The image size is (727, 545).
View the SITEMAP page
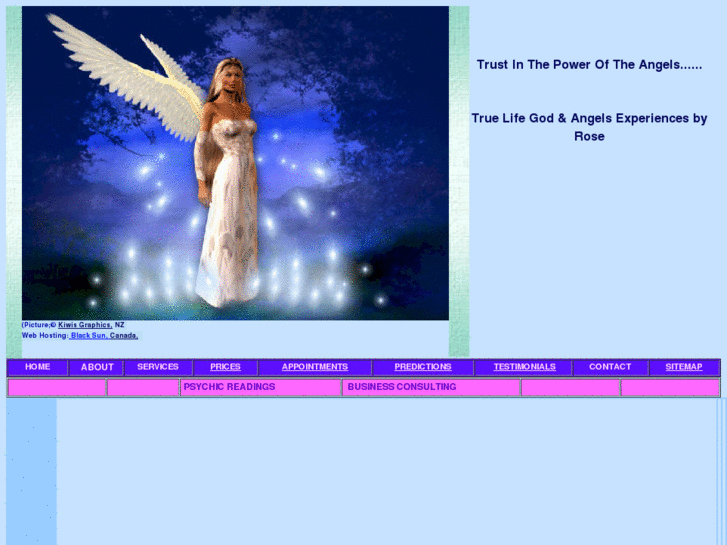point(684,367)
